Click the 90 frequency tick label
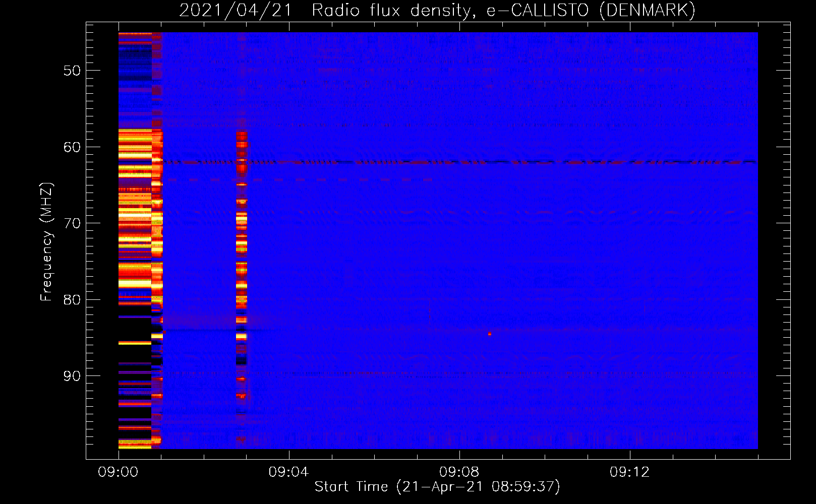This screenshot has width=816, height=504. 72,376
